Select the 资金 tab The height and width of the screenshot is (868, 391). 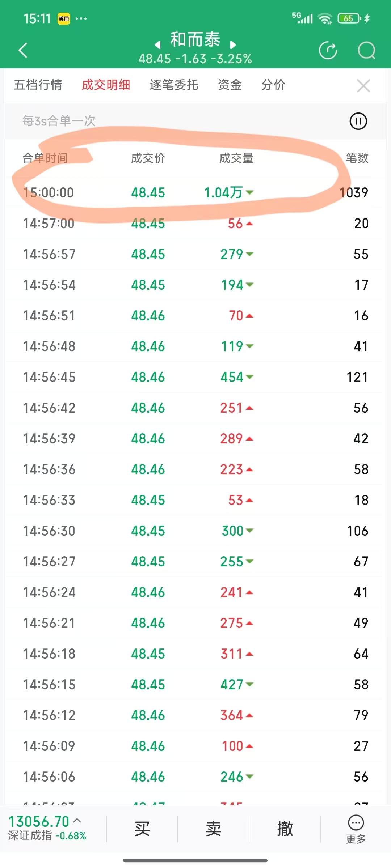pos(230,85)
